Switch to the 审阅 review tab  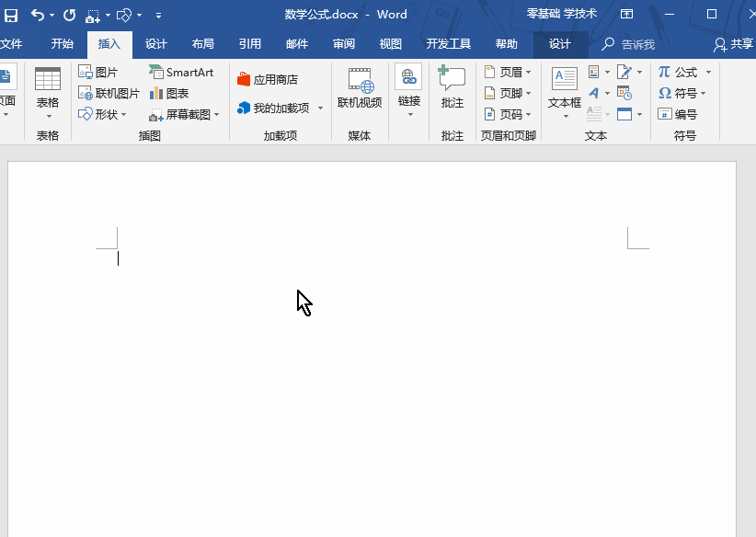tap(343, 44)
